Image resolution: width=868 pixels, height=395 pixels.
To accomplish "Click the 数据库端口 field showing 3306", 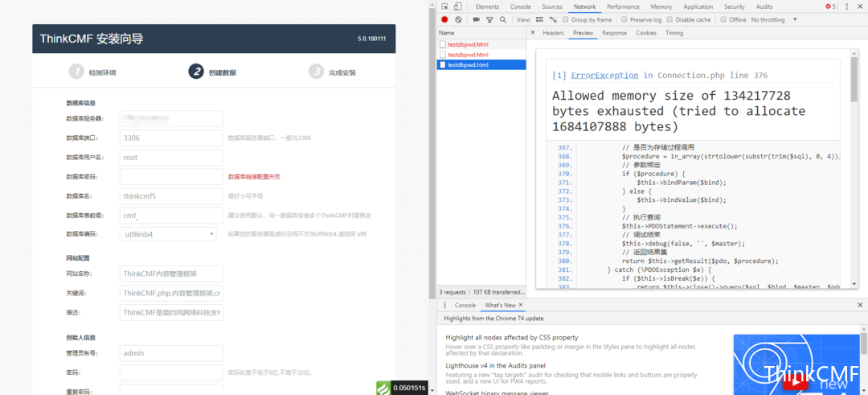I will pyautogui.click(x=171, y=138).
